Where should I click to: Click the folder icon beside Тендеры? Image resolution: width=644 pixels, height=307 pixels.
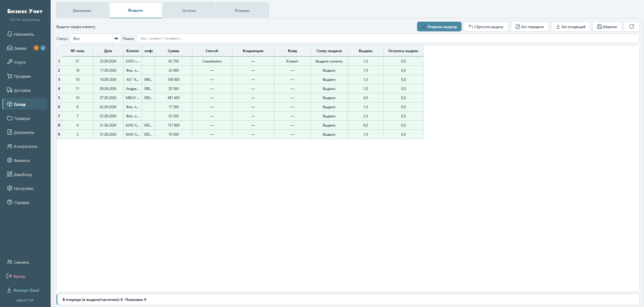click(x=10, y=118)
